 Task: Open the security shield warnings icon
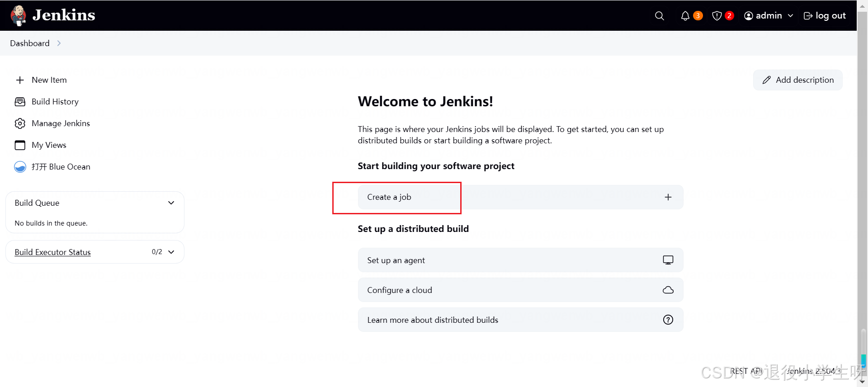point(717,16)
